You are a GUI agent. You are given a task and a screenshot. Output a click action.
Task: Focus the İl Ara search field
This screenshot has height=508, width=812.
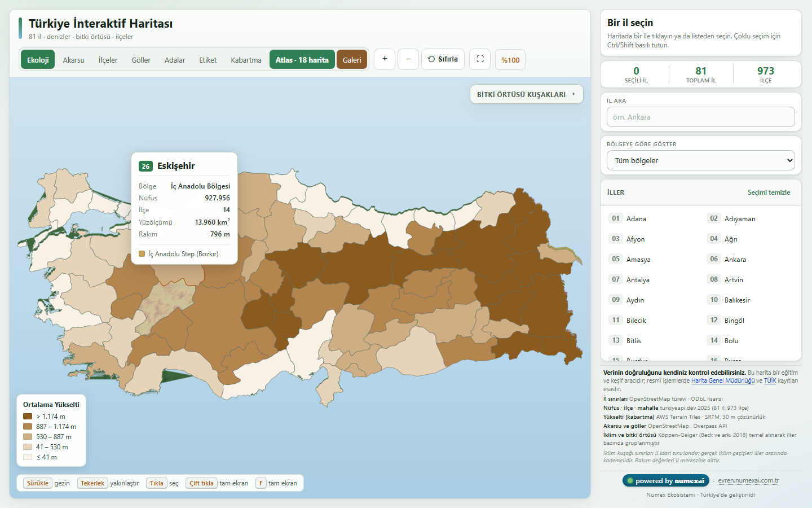pyautogui.click(x=701, y=117)
